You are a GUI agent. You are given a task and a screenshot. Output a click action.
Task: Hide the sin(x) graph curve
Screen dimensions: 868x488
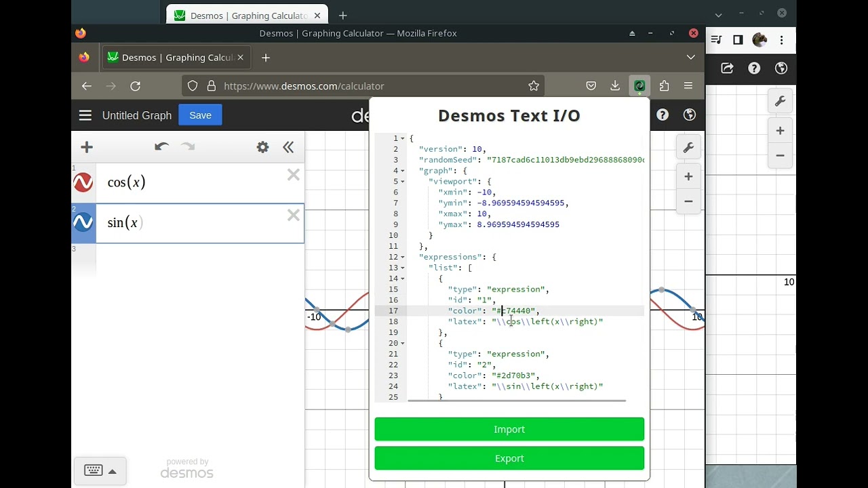coord(83,222)
